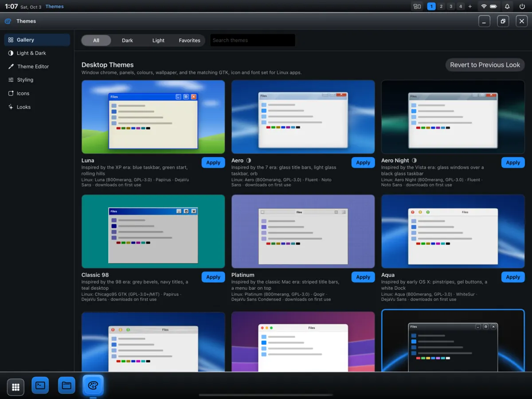This screenshot has height=399, width=532.
Task: Open the power menu icon
Action: click(x=522, y=7)
